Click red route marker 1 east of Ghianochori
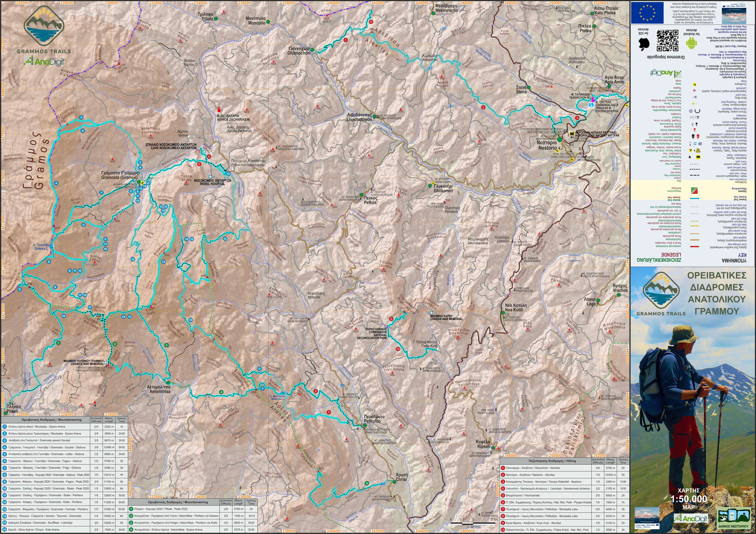Screen dimensions: 756x534 pyautogui.click(x=345, y=40)
